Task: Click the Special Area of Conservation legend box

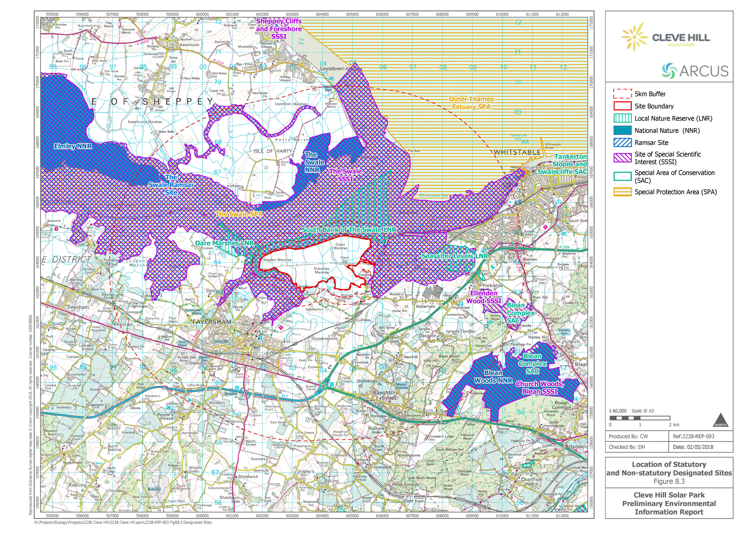Action: click(x=622, y=177)
